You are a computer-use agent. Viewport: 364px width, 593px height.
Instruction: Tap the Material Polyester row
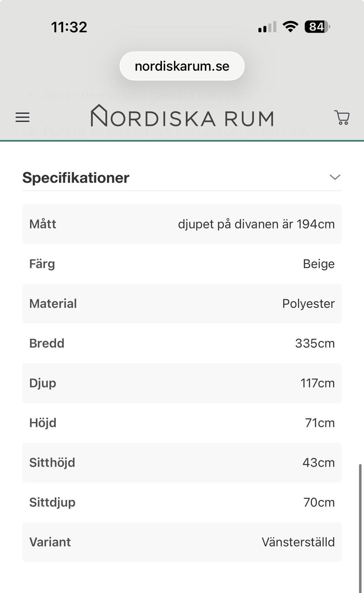coord(182,304)
